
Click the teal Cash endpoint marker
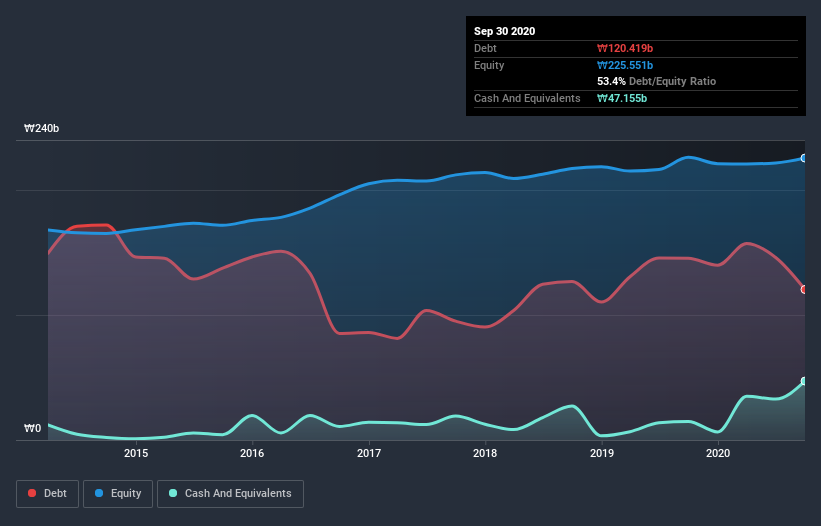pos(804,381)
